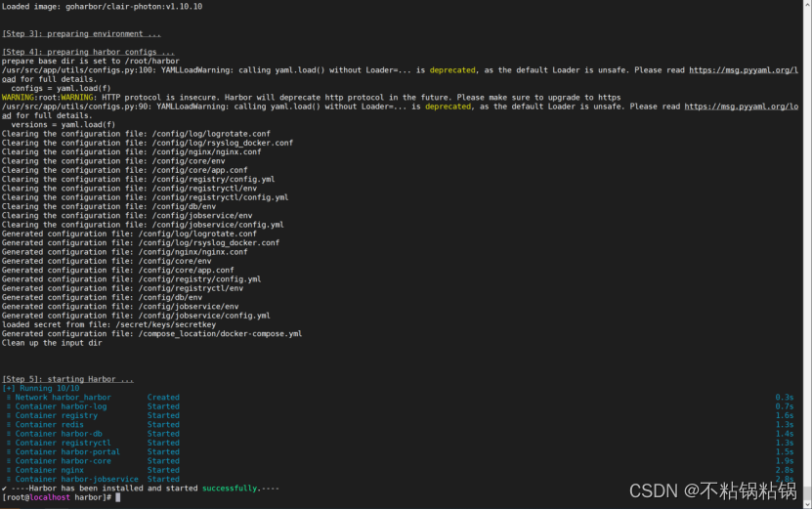Viewport: 812px width, 510px height.
Task: Click Clearing line for /config/core/env
Action: pyautogui.click(x=113, y=161)
